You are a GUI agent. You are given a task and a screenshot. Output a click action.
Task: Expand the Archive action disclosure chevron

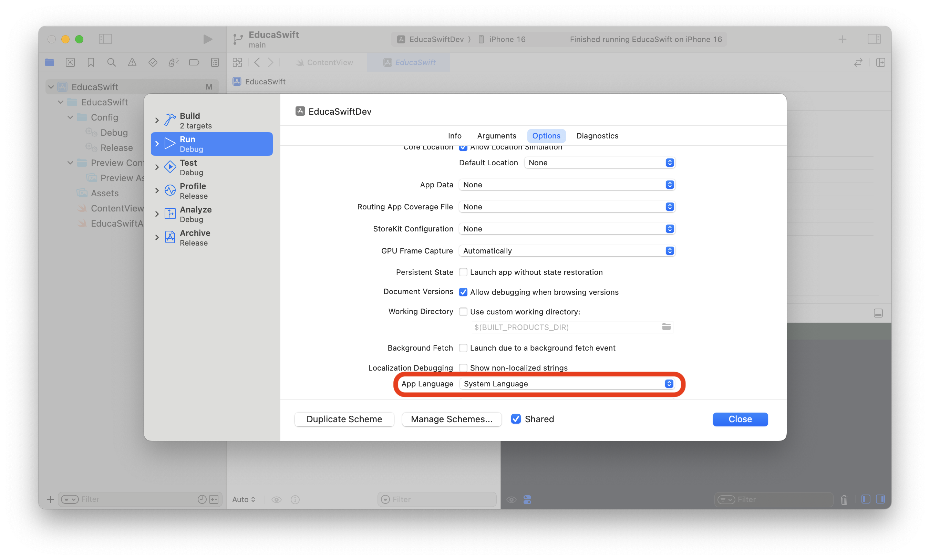click(157, 237)
